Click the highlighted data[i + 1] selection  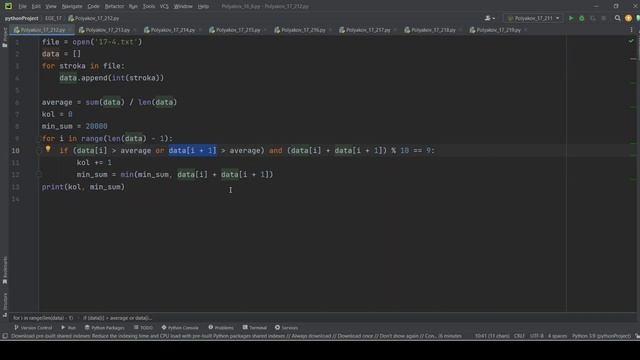click(192, 151)
